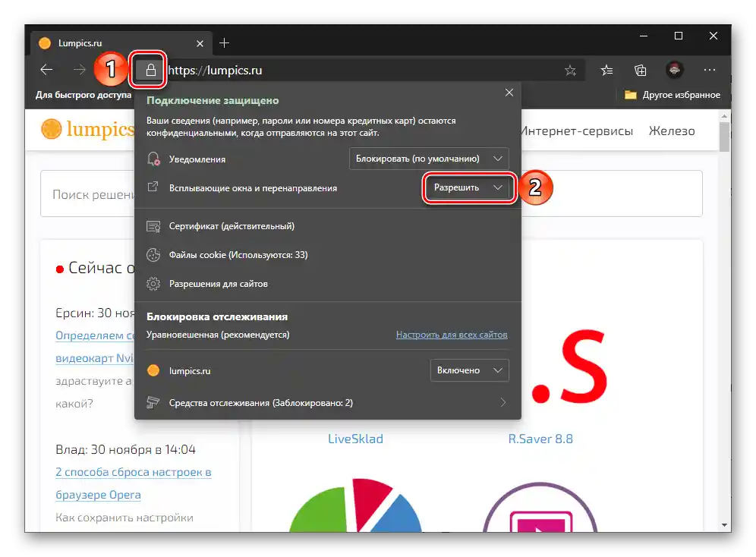Add this page to favorites star
This screenshot has height=557, width=756.
570,71
